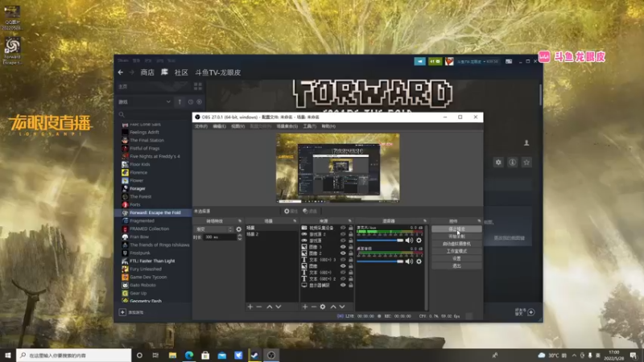
Task: Click 启动虚拟摄像机 button
Action: (x=456, y=244)
